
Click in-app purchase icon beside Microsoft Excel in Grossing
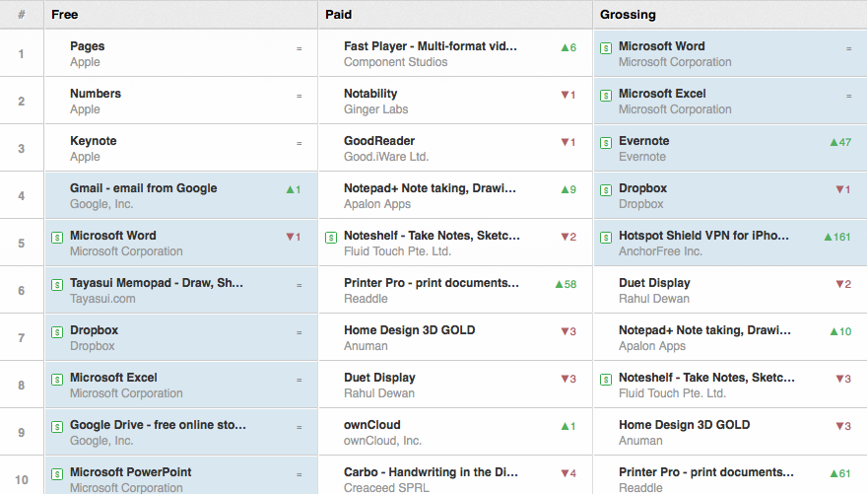pyautogui.click(x=606, y=96)
